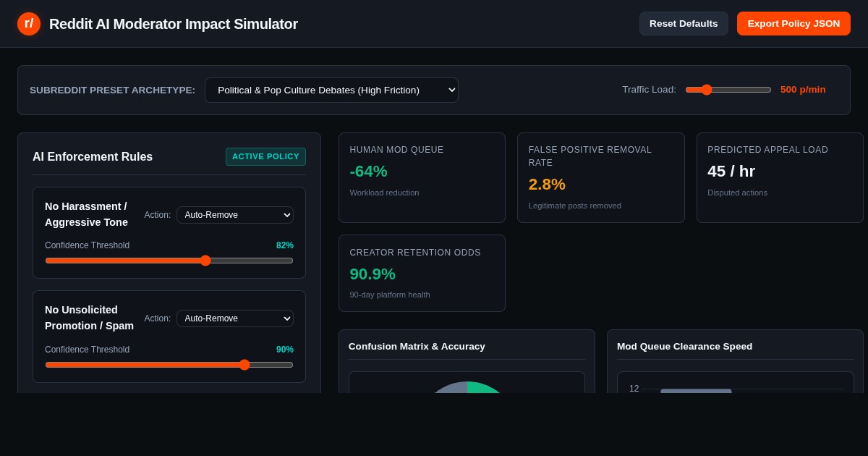868x456 pixels.
Task: Click 'Reddit AI Moderator Impact Simulator' title
Action: (x=174, y=24)
